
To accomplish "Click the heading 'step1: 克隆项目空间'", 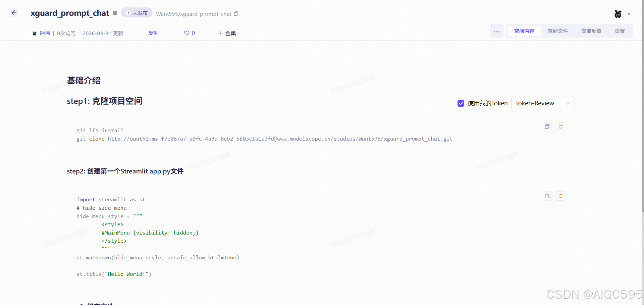I will coord(105,101).
